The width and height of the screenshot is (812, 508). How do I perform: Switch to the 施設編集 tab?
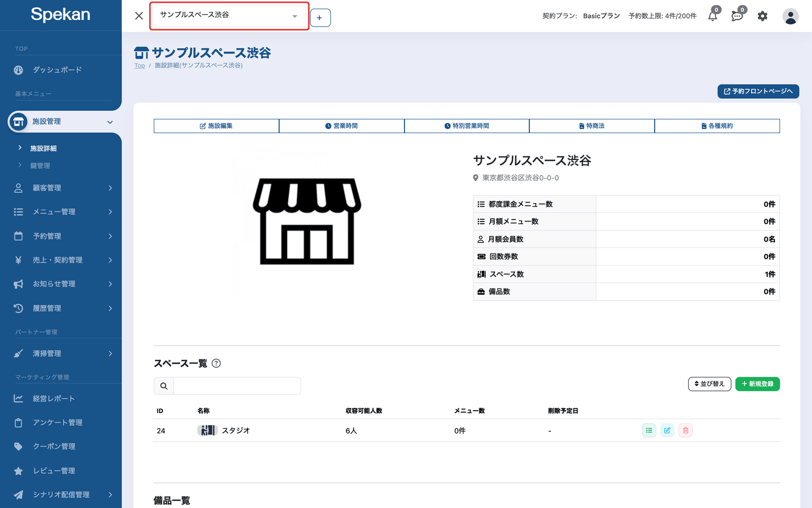[x=216, y=126]
